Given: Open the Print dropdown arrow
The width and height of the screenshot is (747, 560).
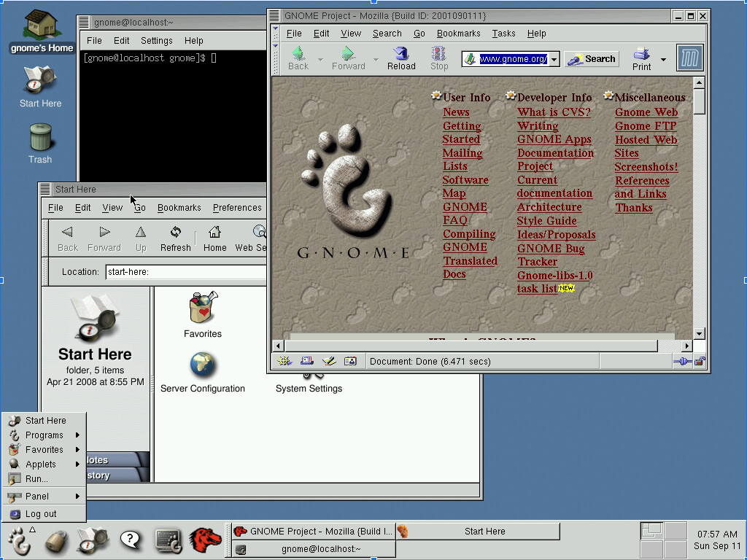Looking at the screenshot, I should (663, 59).
